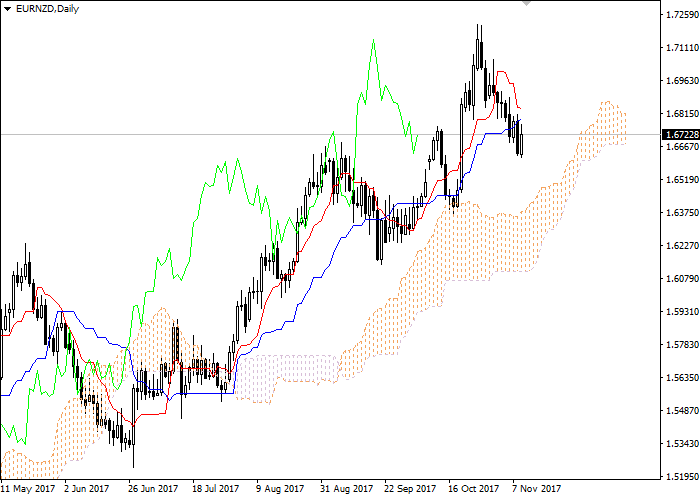Click the chart shift marker triangle at top

526,3
